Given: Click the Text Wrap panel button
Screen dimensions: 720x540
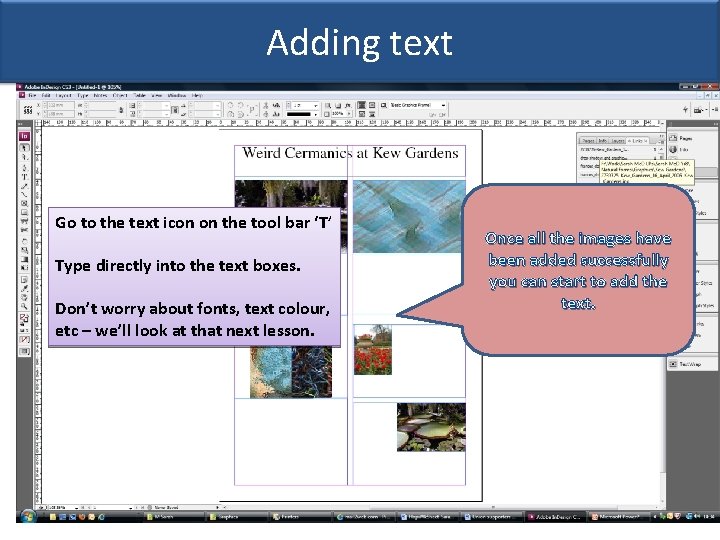Looking at the screenshot, I should (685, 364).
